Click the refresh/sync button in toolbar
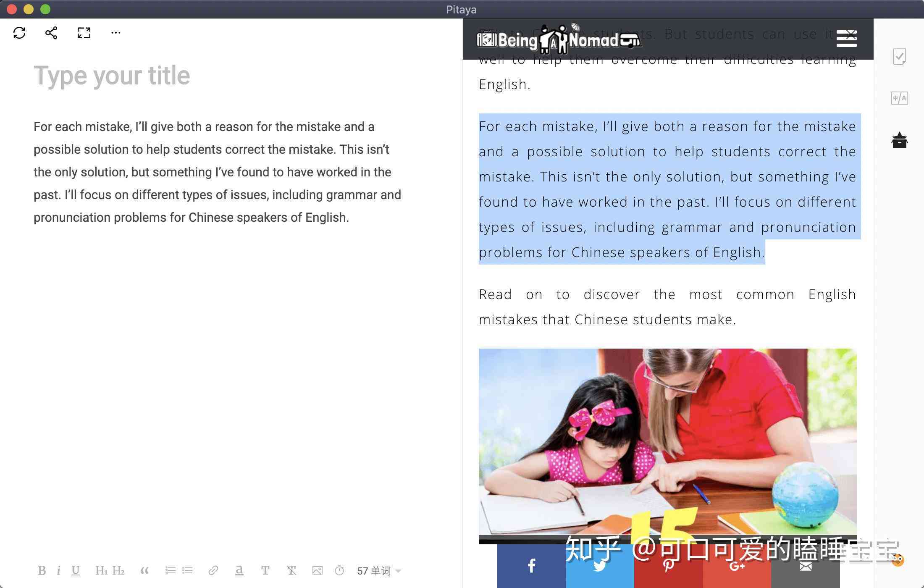Viewport: 924px width, 588px height. pyautogui.click(x=19, y=32)
